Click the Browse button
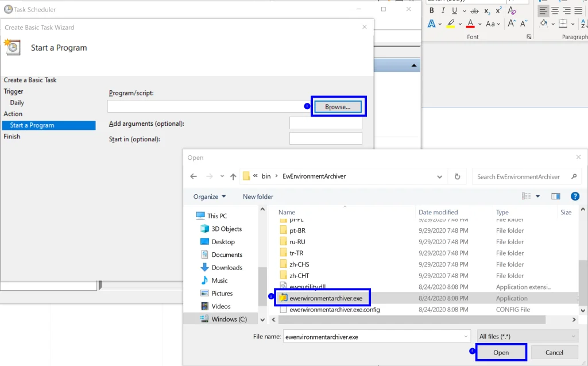Viewport: 588px width, 366px height. pyautogui.click(x=338, y=107)
